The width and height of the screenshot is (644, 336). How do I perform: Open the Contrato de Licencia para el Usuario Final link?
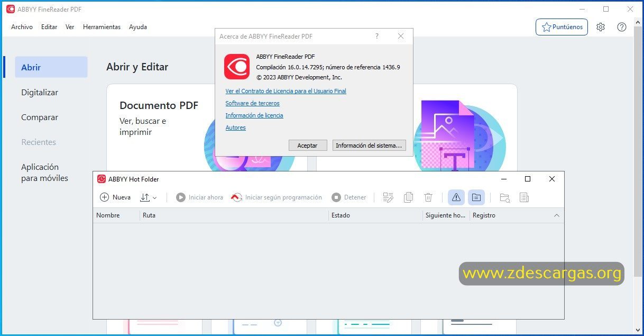(286, 91)
